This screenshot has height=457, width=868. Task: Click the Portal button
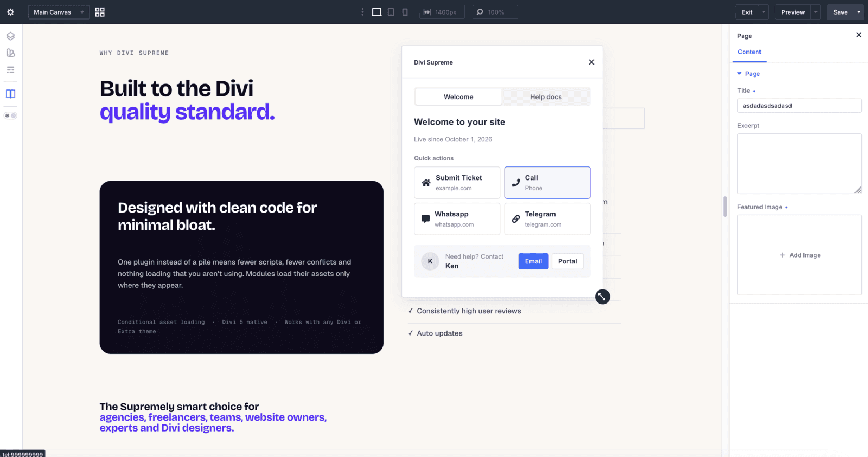click(x=567, y=261)
